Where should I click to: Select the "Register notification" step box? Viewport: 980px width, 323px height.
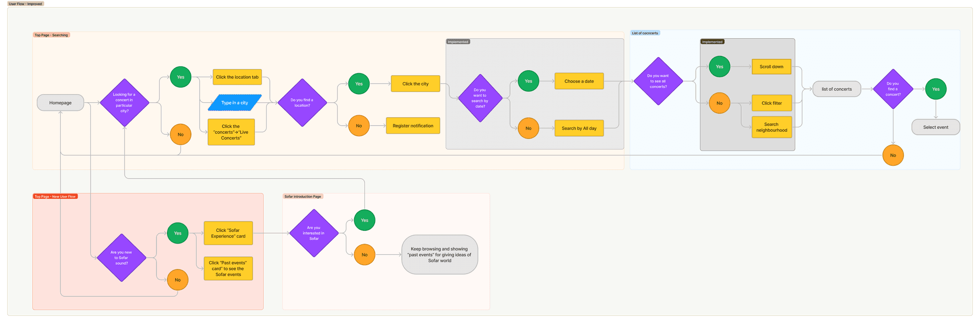point(413,126)
